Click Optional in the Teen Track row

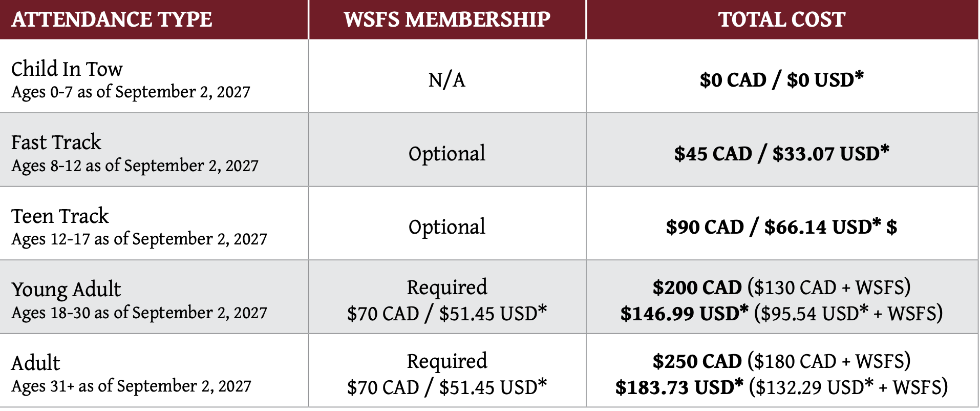447,227
